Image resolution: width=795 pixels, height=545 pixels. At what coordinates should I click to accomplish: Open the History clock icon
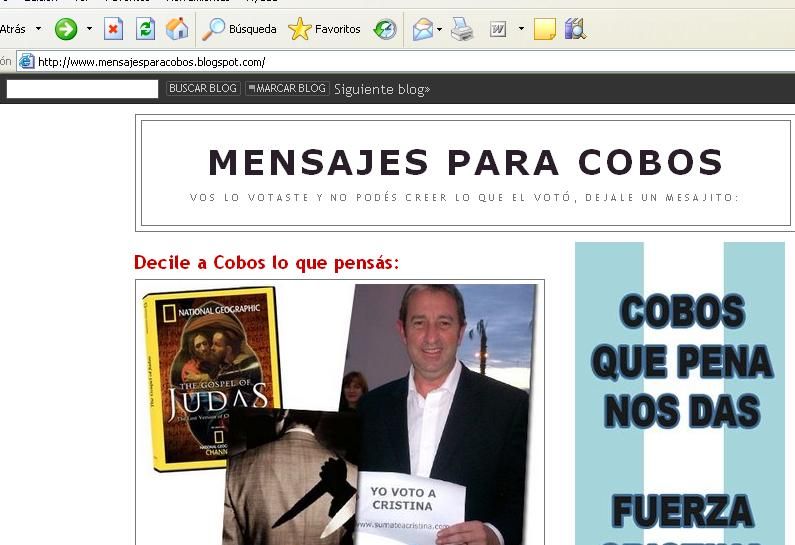point(385,29)
